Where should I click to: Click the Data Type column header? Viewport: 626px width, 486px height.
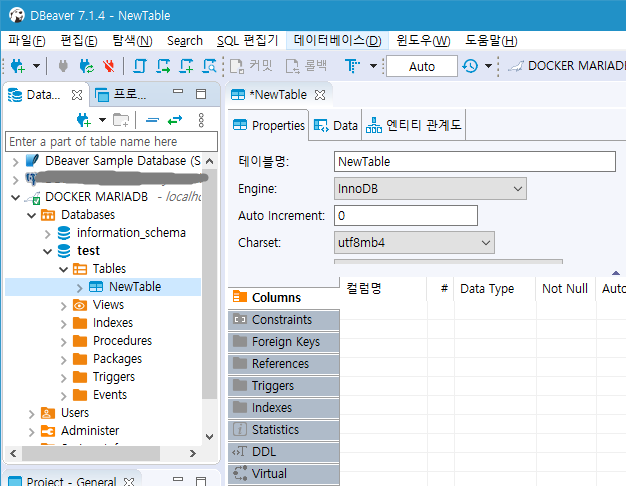click(x=495, y=289)
